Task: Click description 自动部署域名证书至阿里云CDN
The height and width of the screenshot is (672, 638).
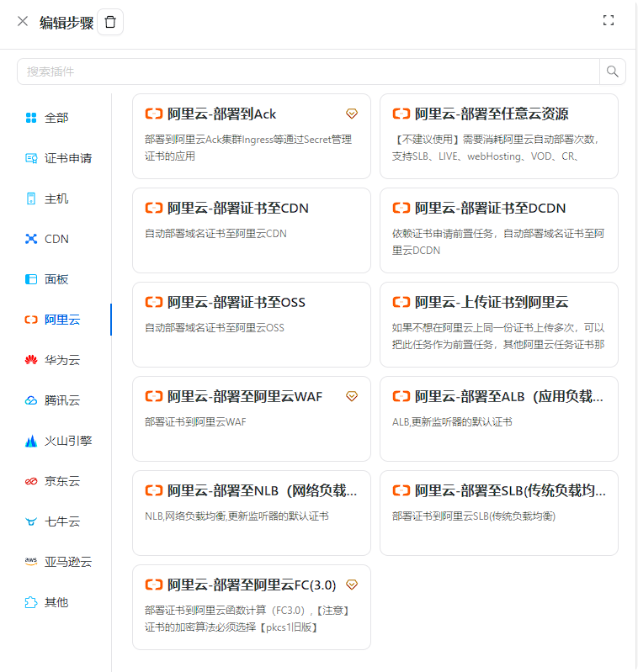Action: [215, 234]
